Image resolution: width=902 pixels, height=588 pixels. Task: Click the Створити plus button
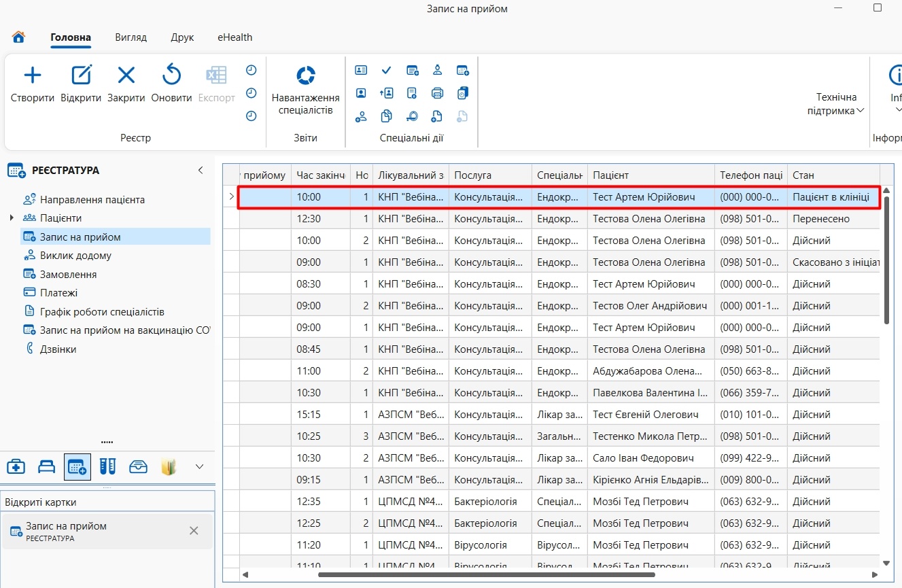33,84
